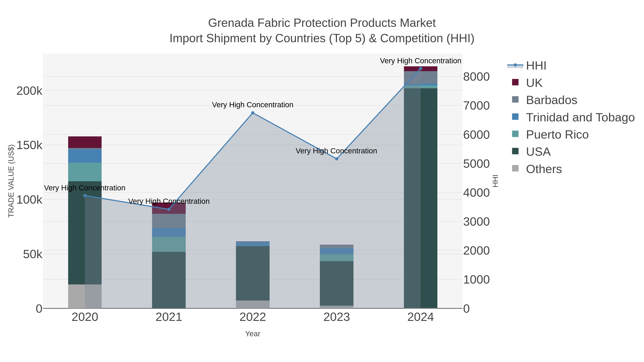Click the 2020 x-axis label
Viewport: 644px width, 362px height.
tap(85, 317)
